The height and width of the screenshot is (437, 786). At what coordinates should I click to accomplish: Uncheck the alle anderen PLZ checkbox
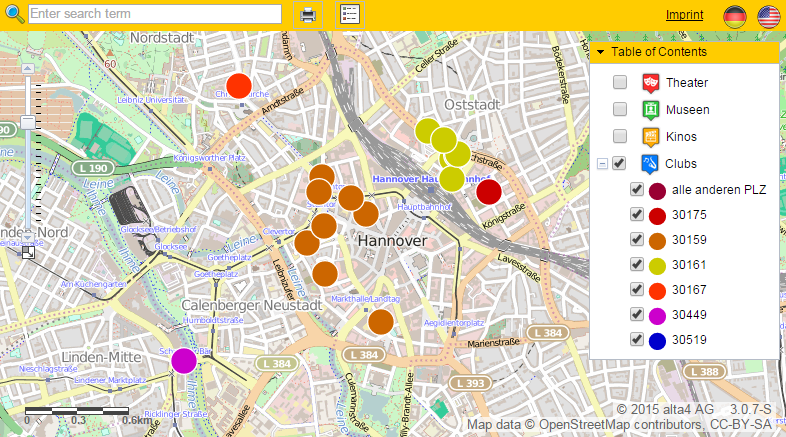(x=637, y=189)
